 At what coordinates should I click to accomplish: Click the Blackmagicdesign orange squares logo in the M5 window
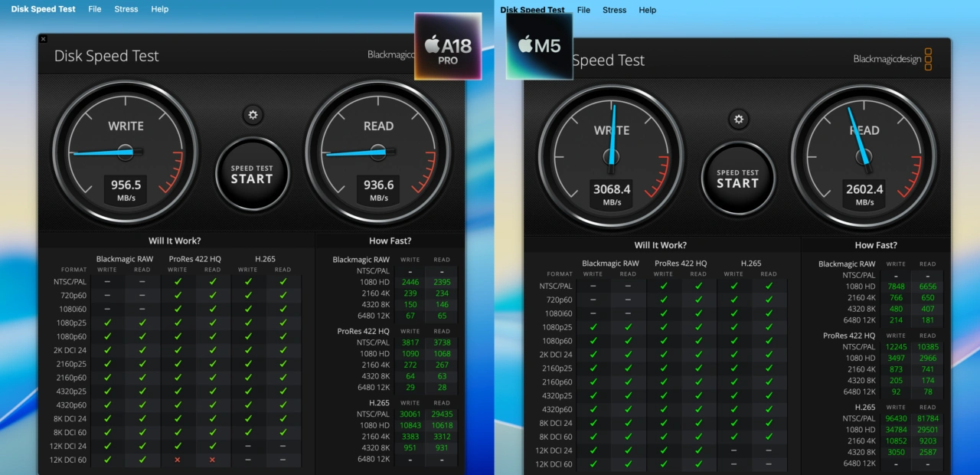tap(928, 59)
